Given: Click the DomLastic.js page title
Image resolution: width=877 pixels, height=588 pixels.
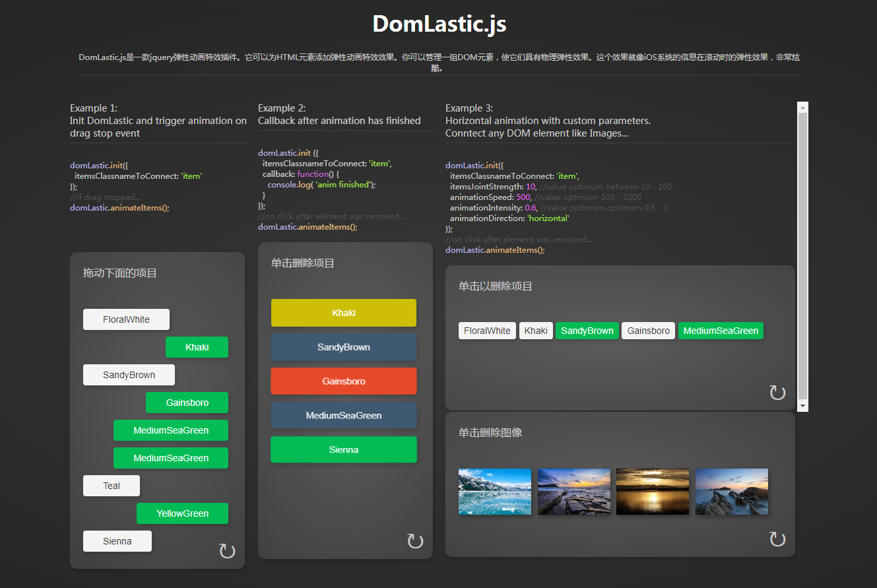Looking at the screenshot, I should pyautogui.click(x=439, y=24).
